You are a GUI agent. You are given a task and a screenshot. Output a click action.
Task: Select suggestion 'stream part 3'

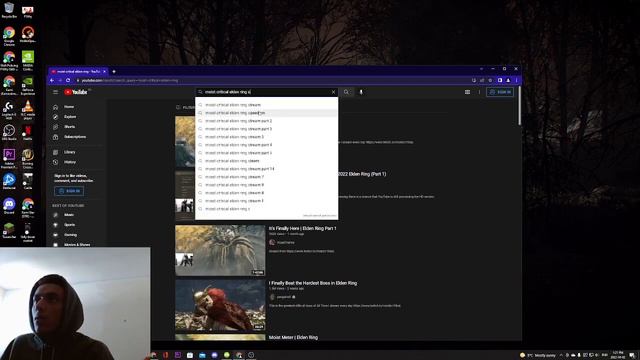(267, 129)
